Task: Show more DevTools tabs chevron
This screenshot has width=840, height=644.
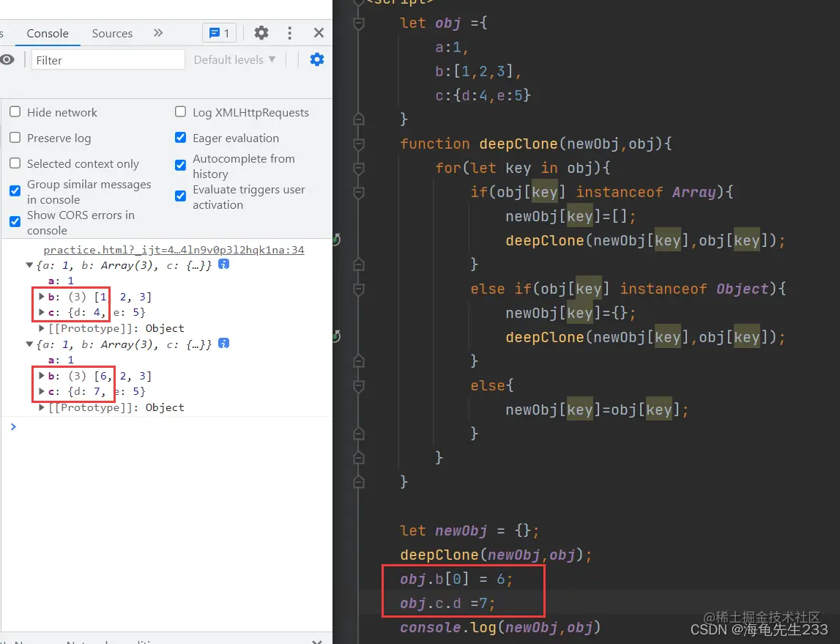Action: pos(158,33)
